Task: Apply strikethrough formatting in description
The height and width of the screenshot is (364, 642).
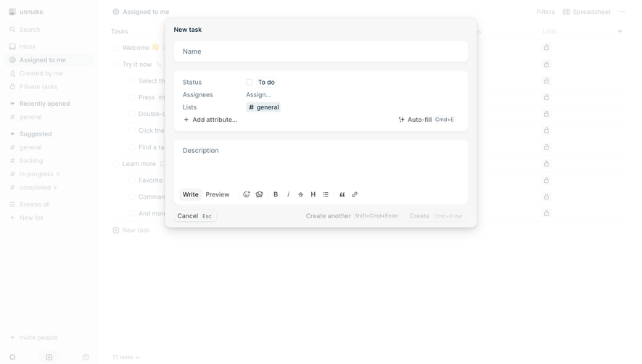Action: pyautogui.click(x=300, y=194)
